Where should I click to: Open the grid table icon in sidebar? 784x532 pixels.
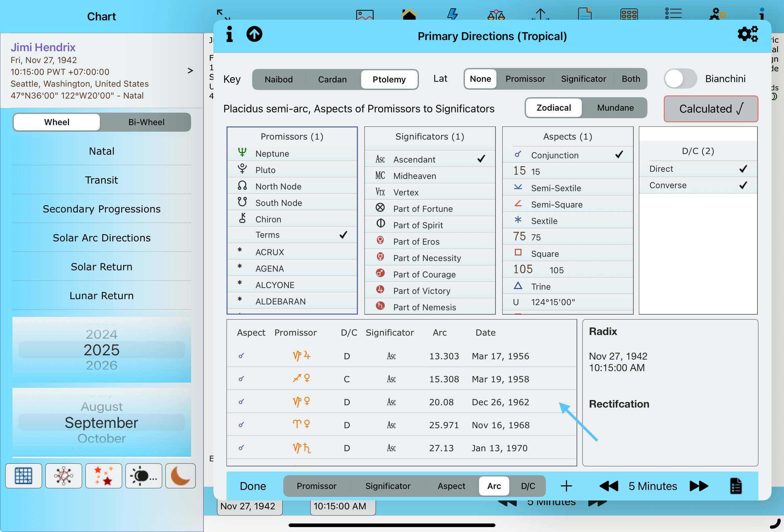(23, 476)
